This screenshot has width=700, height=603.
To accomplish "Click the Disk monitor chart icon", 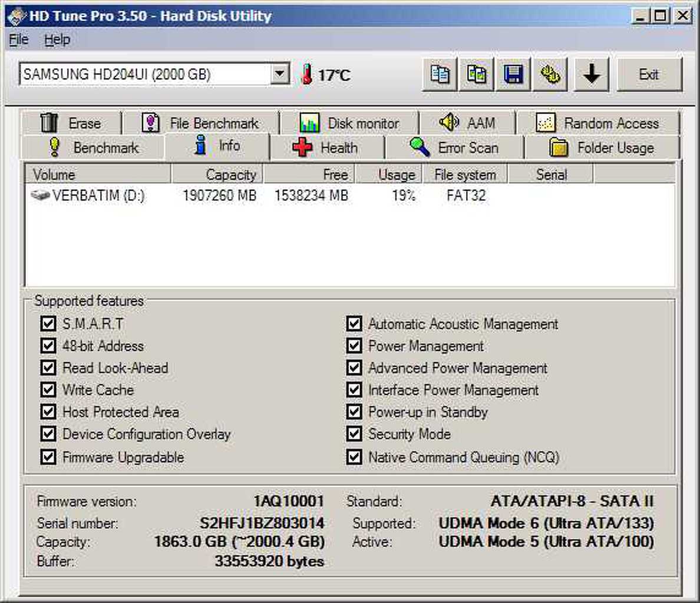I will pos(309,122).
